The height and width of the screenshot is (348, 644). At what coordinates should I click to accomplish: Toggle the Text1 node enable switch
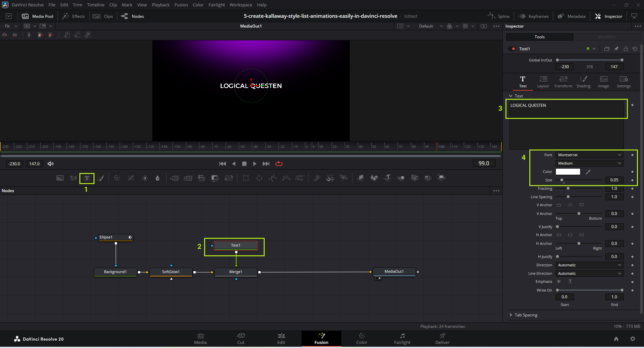pos(512,49)
